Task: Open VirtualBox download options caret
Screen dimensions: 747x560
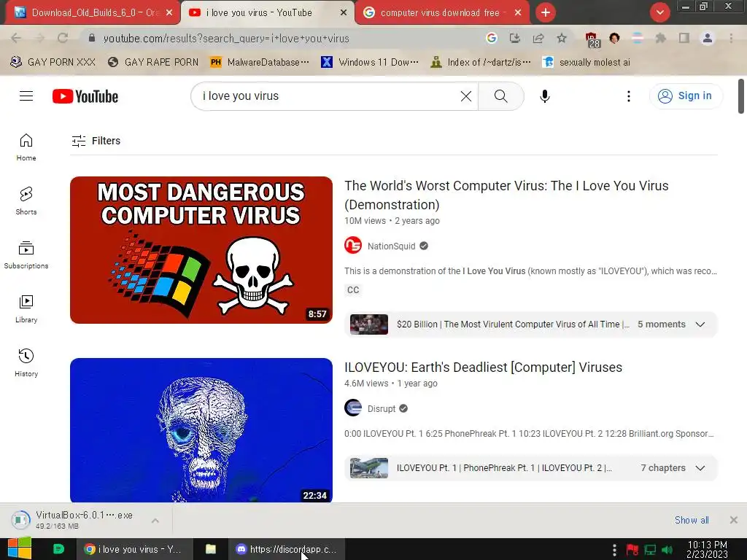Action: [x=155, y=521]
